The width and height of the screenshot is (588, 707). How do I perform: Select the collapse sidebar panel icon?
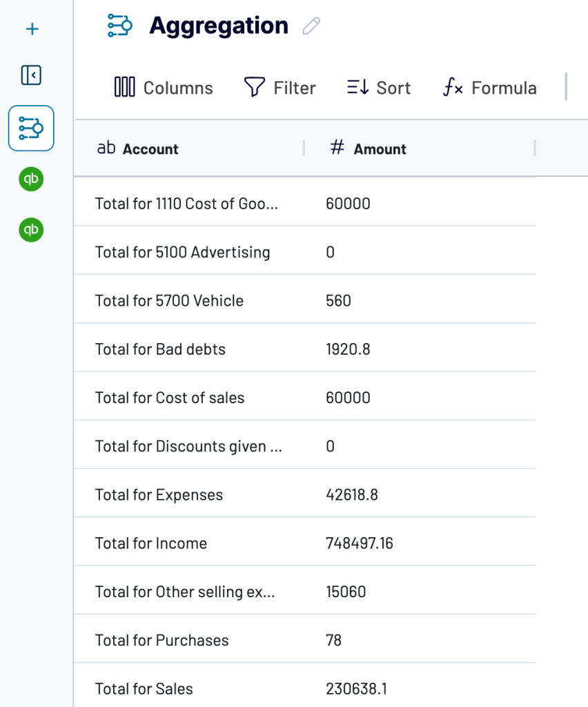pos(31,76)
